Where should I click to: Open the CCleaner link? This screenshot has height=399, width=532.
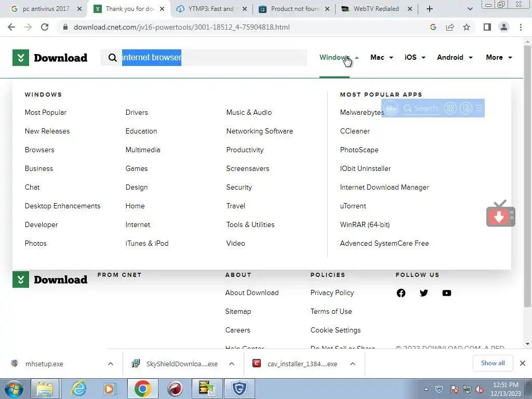pyautogui.click(x=355, y=131)
